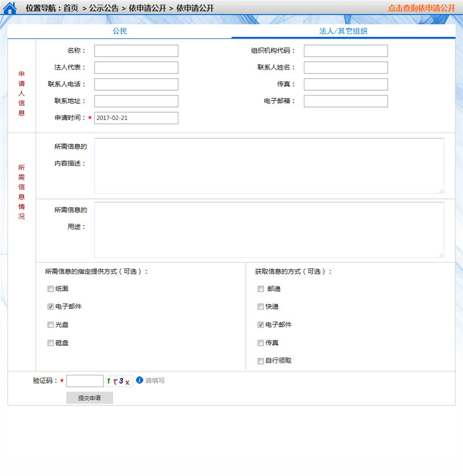
Task: Uncheck 电子邮件 under 指定提供方式
Action: pyautogui.click(x=51, y=307)
